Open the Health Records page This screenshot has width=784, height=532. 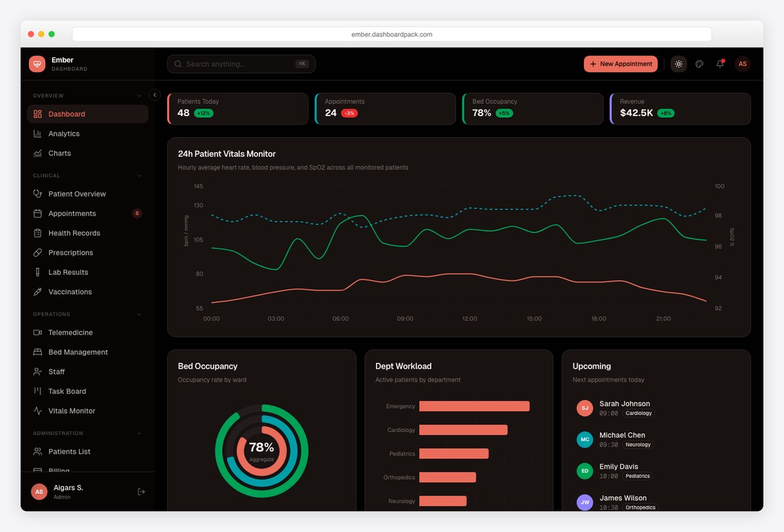88,233
